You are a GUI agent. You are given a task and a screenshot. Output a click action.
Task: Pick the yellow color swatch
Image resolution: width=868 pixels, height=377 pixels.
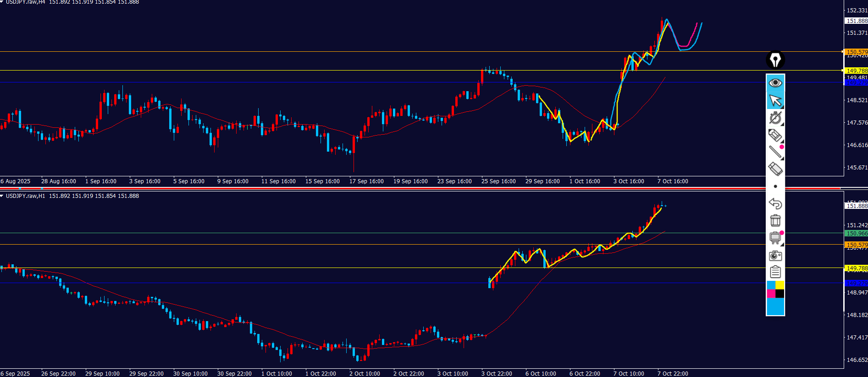[780, 285]
